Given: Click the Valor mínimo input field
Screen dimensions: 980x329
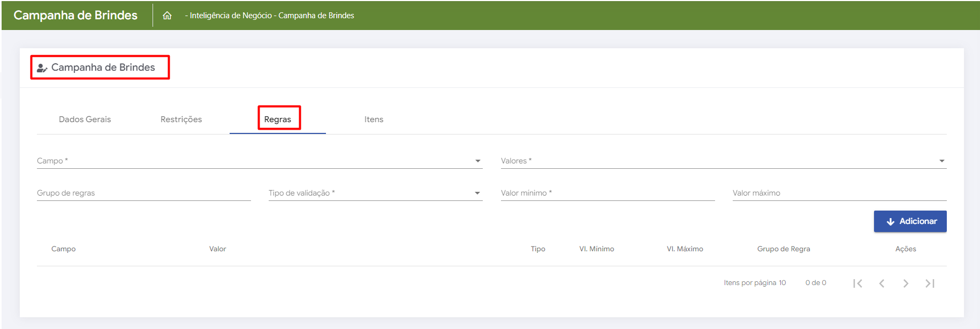Looking at the screenshot, I should click(x=607, y=193).
